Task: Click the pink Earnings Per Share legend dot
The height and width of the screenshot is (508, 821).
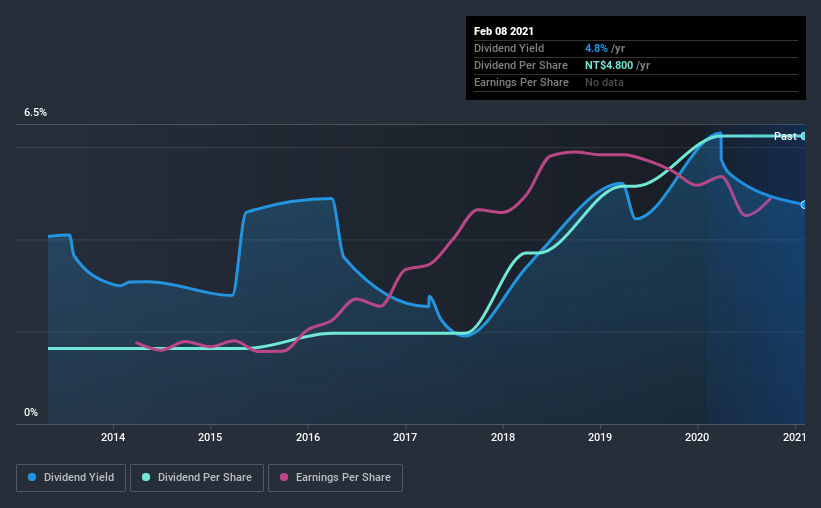Action: tap(284, 477)
